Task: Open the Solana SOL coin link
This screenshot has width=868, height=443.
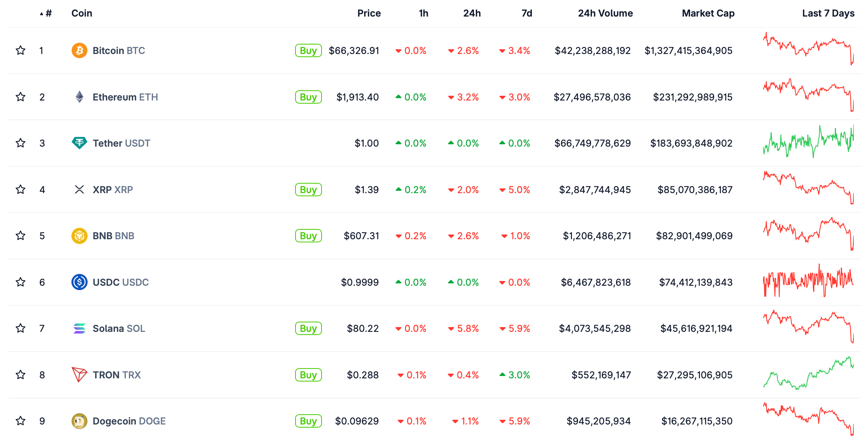Action: 119,328
